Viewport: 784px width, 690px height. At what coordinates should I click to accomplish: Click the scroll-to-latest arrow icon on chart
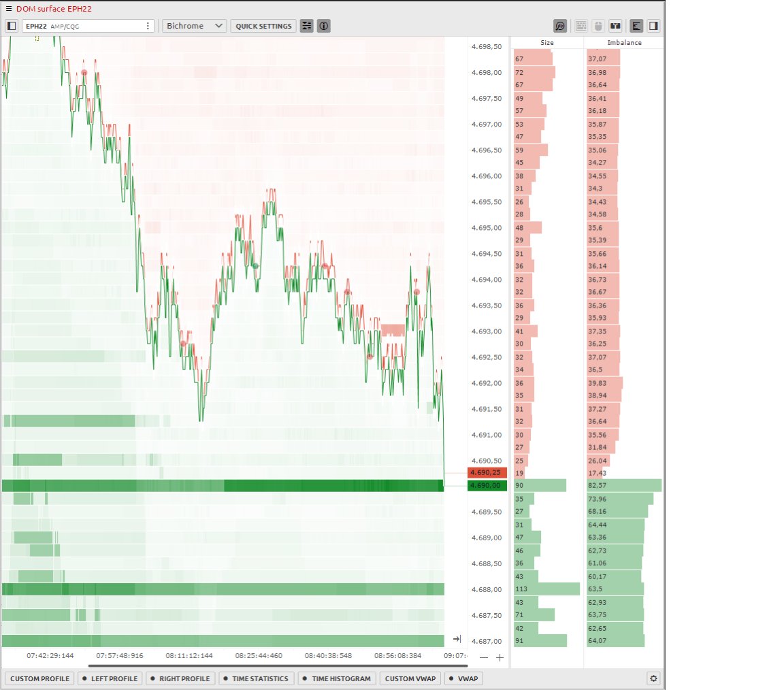point(457,639)
